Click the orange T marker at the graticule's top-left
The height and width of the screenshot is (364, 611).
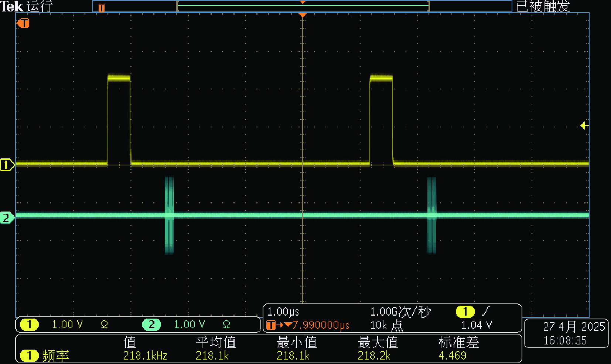tap(23, 24)
